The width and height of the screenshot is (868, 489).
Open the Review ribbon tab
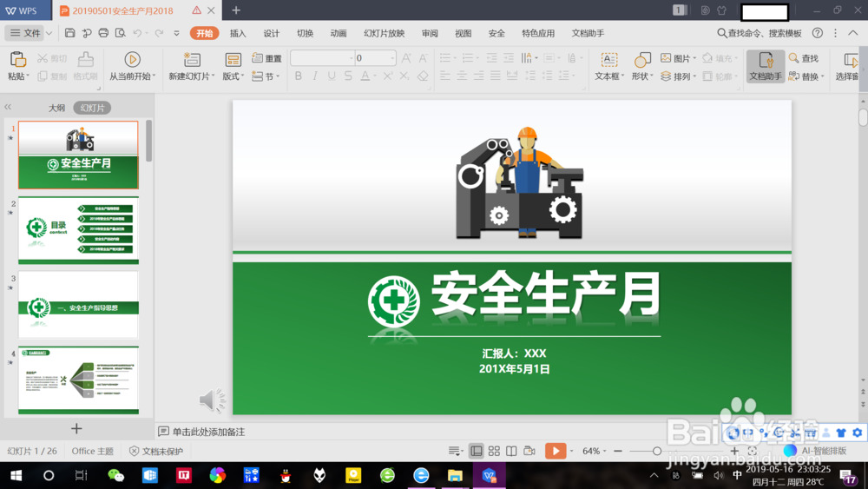coord(430,33)
